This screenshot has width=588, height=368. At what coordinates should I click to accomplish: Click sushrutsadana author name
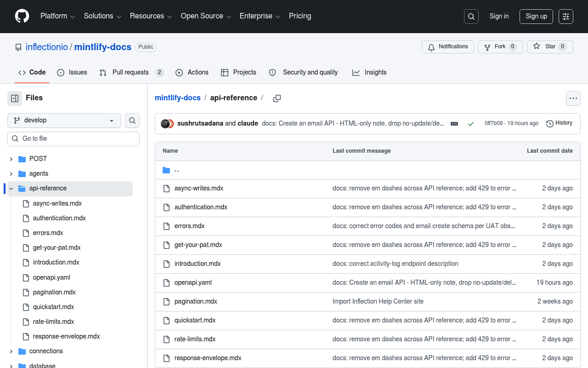tap(200, 123)
